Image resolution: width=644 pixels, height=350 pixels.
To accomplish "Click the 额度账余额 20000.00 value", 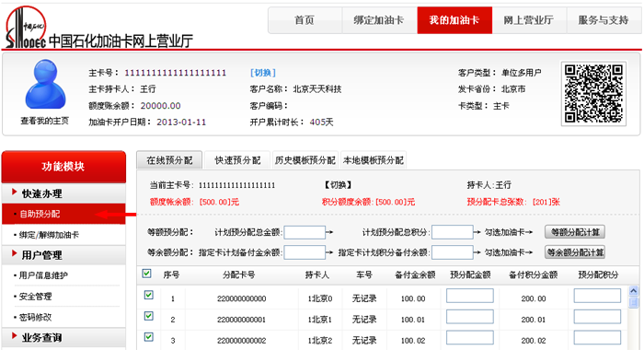I will click(x=161, y=106).
